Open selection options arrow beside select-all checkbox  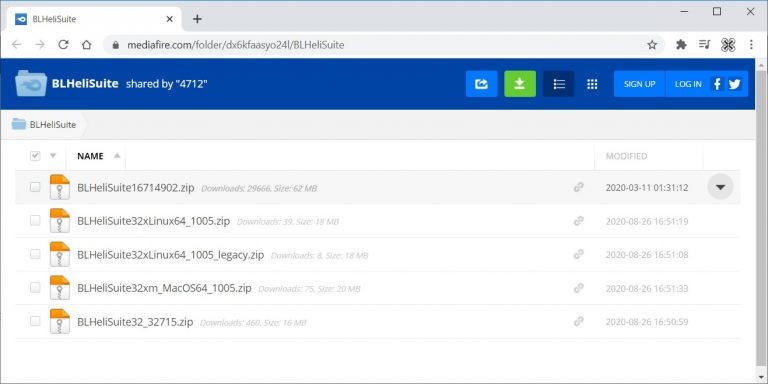point(53,156)
